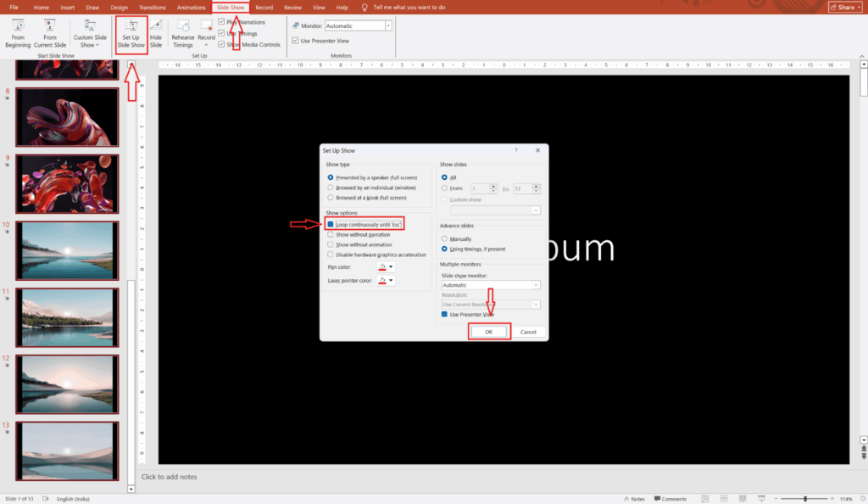868x504 pixels.
Task: Open the Animations tab
Action: tap(191, 7)
